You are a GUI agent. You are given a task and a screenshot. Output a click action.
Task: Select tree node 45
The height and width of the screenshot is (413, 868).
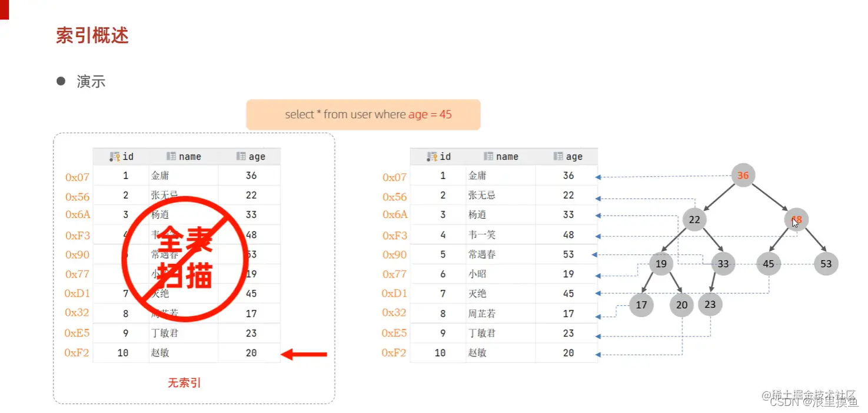pos(769,263)
